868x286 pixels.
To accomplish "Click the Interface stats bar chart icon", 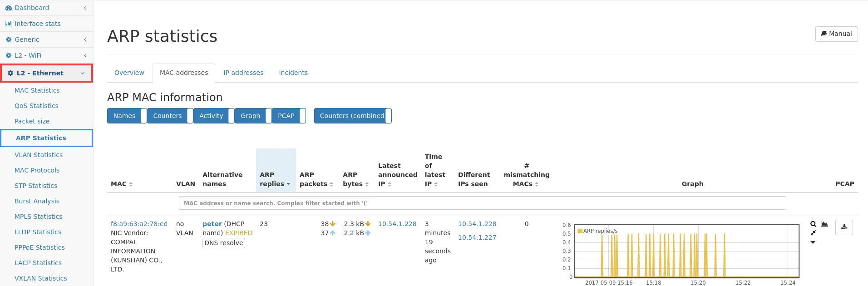I will [9, 24].
